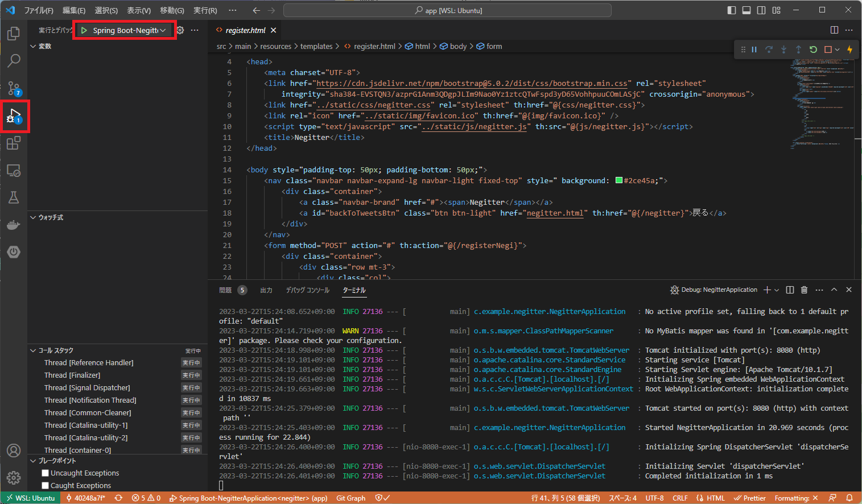
Task: Stop the debugger with the red square
Action: point(828,49)
